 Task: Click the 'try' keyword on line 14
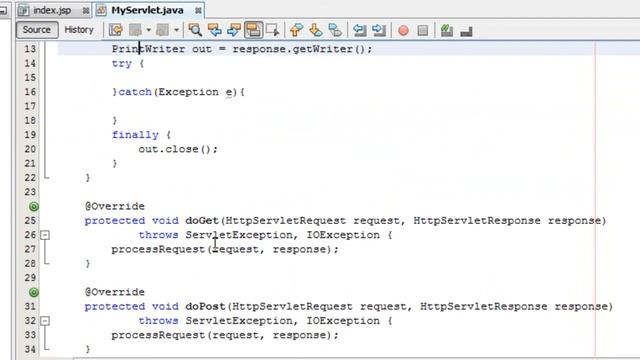coord(122,64)
